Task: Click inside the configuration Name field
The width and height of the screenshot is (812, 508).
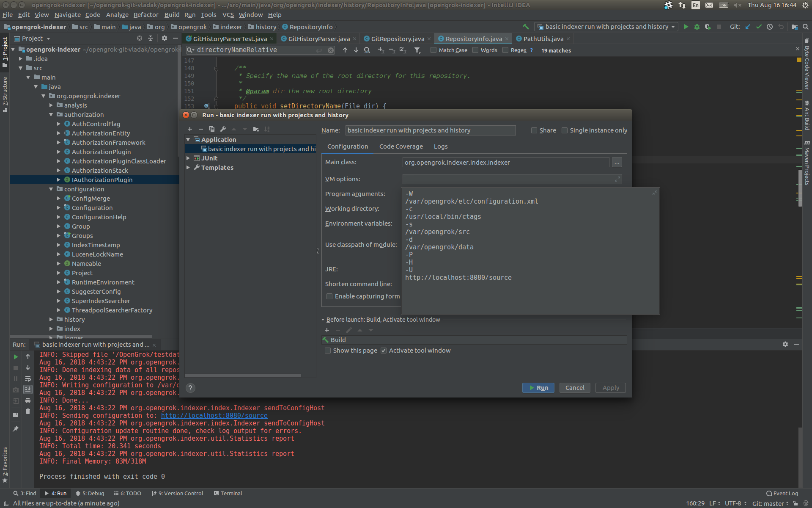Action: (x=430, y=130)
